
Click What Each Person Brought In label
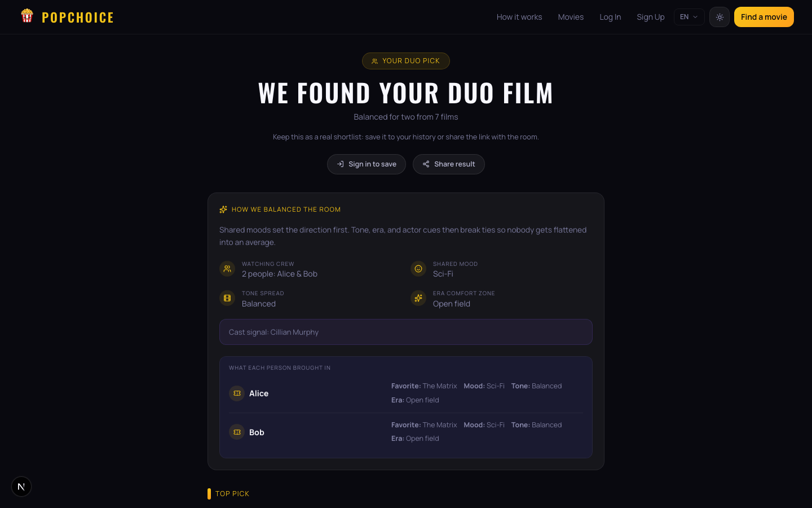coord(280,368)
